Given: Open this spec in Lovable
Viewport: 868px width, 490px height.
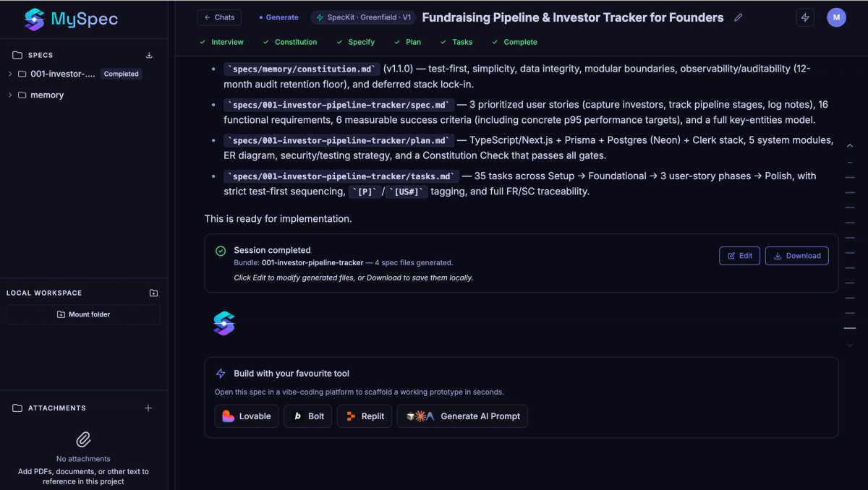Looking at the screenshot, I should coord(247,416).
